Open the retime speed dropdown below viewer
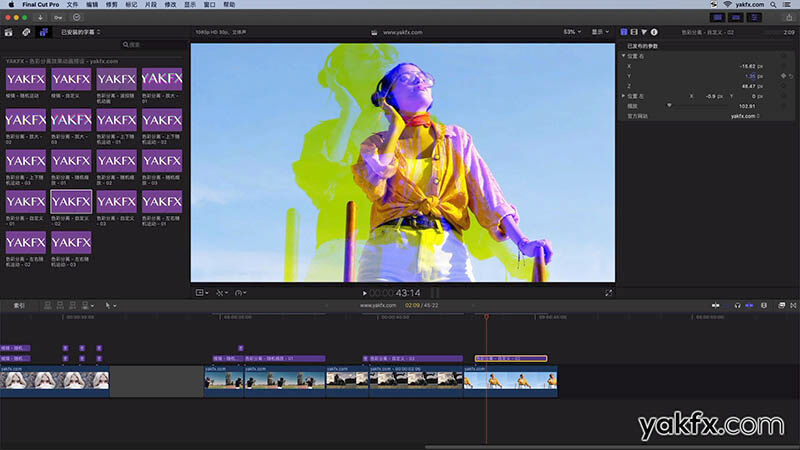Viewport: 800px width, 450px height. (240, 293)
